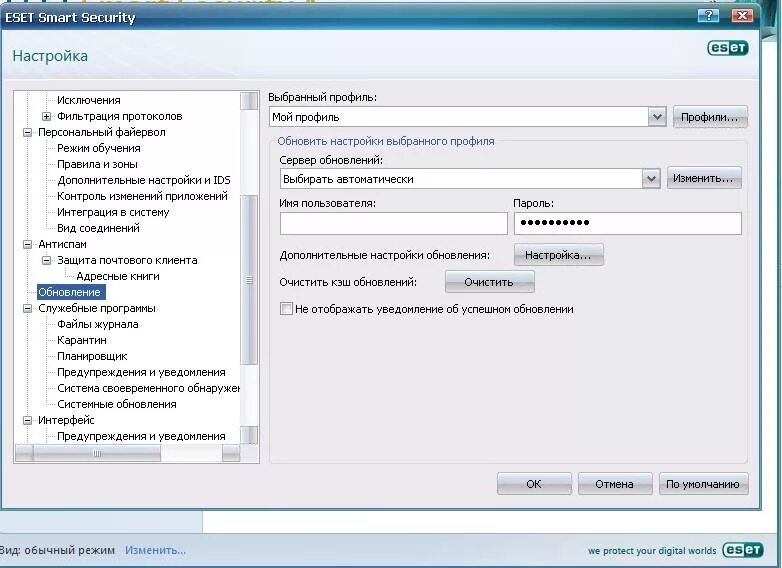782x568 pixels.
Task: Select Исключения in the settings tree
Action: [89, 100]
